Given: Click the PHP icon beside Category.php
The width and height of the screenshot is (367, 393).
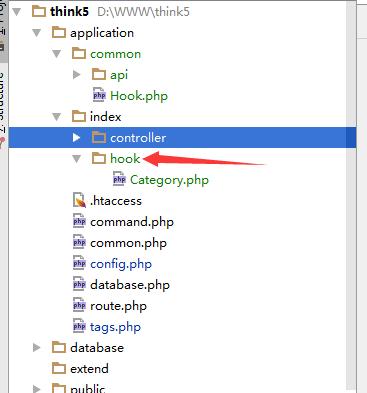Looking at the screenshot, I should pyautogui.click(x=119, y=179).
